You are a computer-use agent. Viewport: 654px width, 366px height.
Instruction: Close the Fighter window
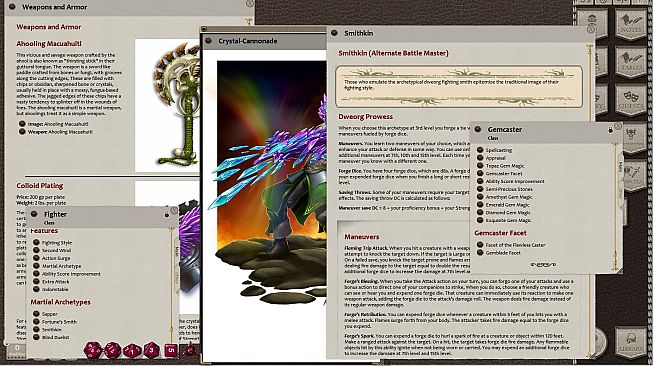pyautogui.click(x=174, y=211)
